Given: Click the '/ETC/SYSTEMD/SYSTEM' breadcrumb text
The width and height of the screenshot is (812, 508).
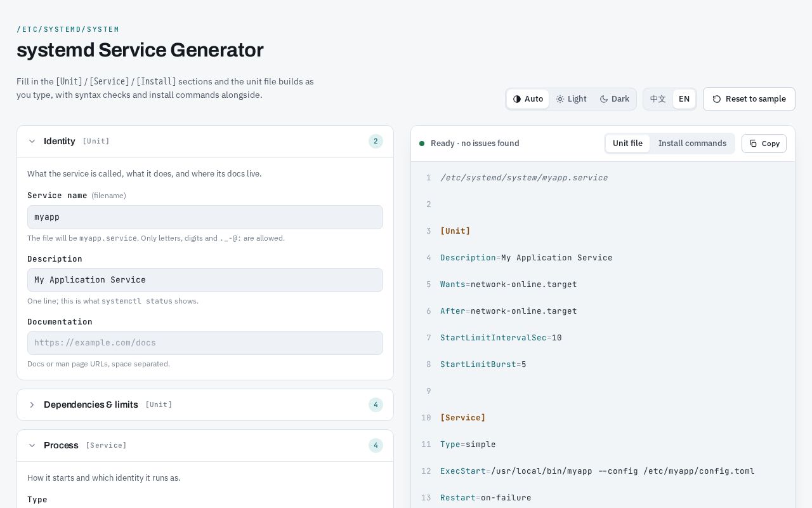Looking at the screenshot, I should tap(68, 29).
